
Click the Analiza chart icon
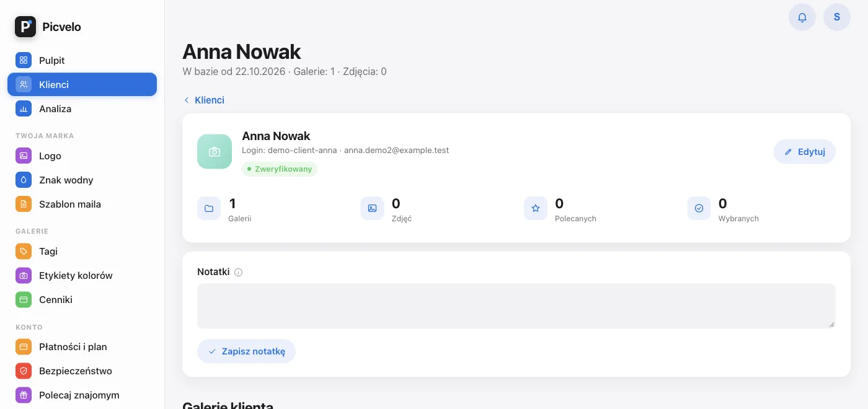click(24, 108)
